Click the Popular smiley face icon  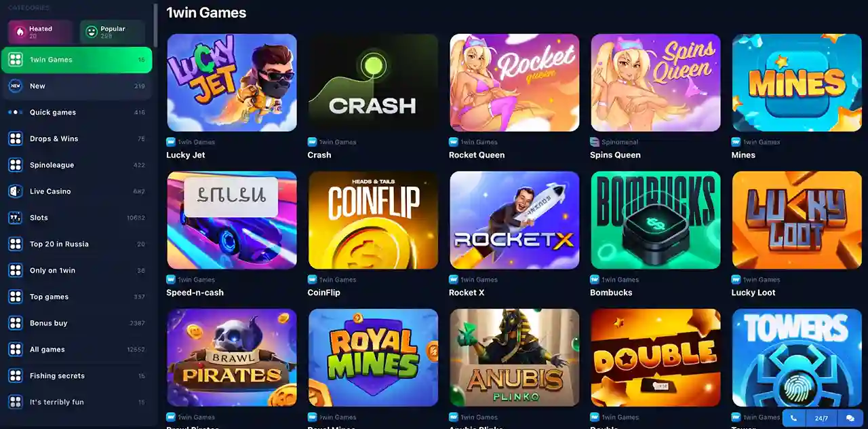(x=92, y=32)
